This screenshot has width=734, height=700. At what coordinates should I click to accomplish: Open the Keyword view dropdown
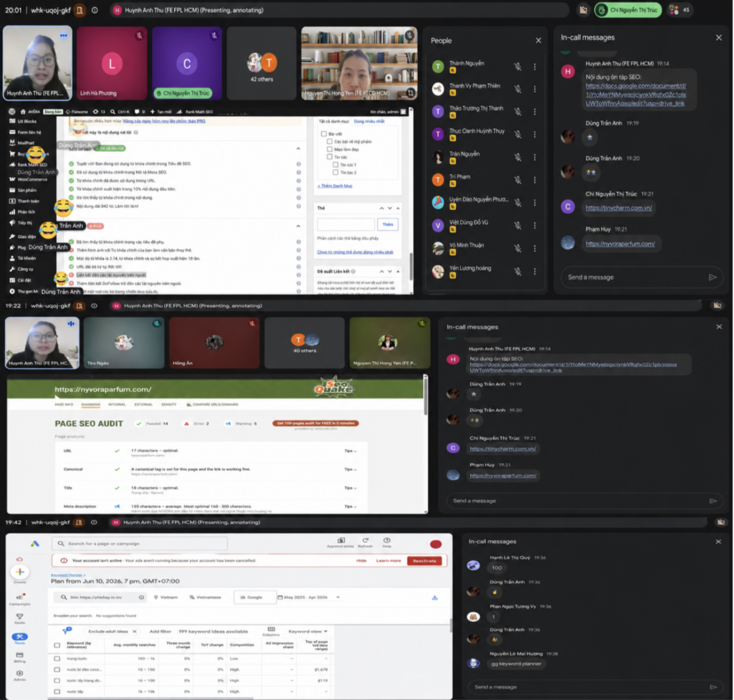(x=308, y=632)
